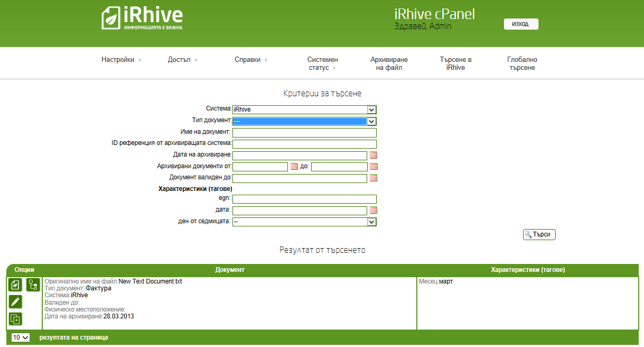Open calendar for Документ валиден до

[x=374, y=178]
